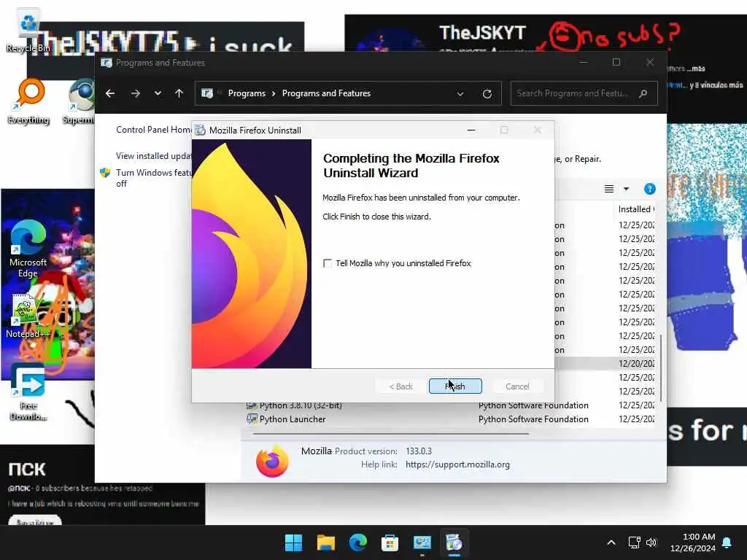Image resolution: width=747 pixels, height=560 pixels.
Task: Open 'Turn Windows features on or off' link
Action: tap(153, 178)
